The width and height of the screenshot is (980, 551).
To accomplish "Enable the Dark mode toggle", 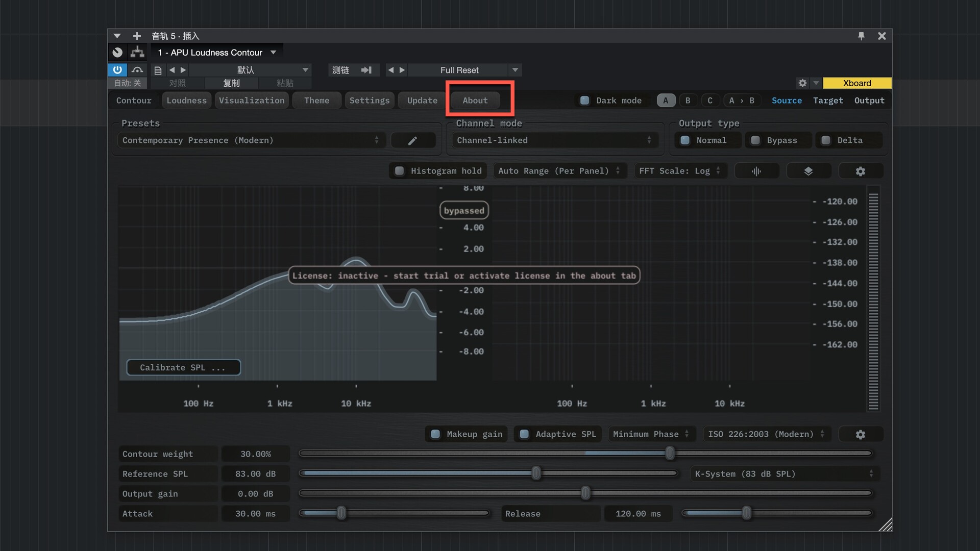I will [585, 101].
